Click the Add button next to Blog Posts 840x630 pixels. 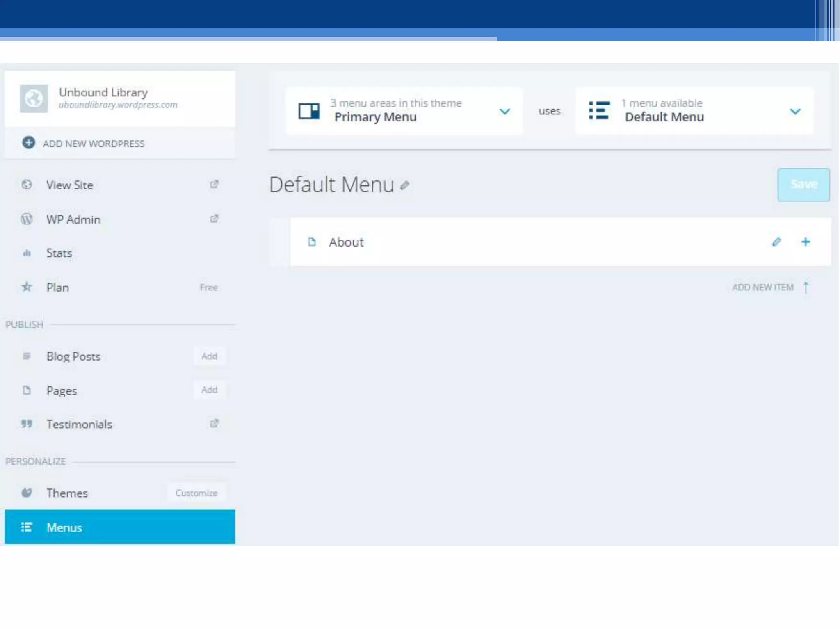click(209, 356)
